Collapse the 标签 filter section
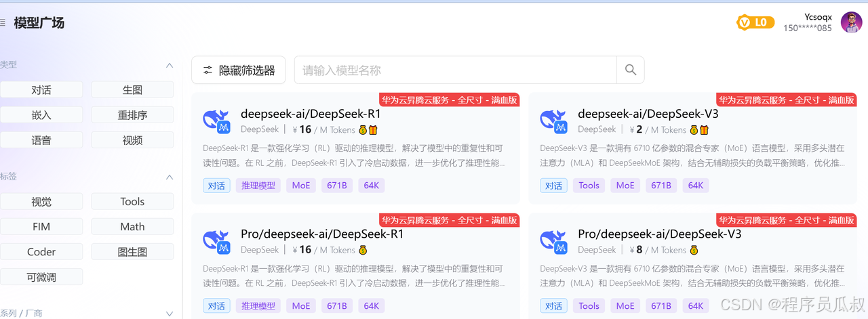Viewport: 868px width, 319px height. [170, 177]
